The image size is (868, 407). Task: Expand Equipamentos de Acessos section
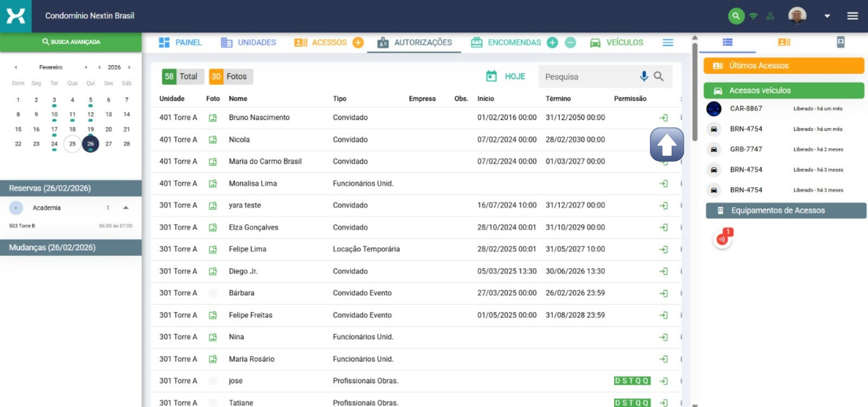[785, 211]
